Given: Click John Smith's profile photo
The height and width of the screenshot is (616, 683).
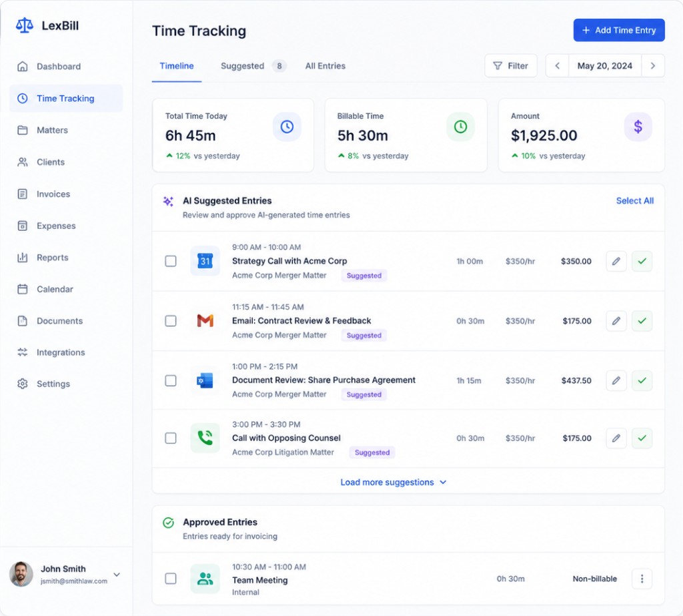Looking at the screenshot, I should click(x=21, y=574).
